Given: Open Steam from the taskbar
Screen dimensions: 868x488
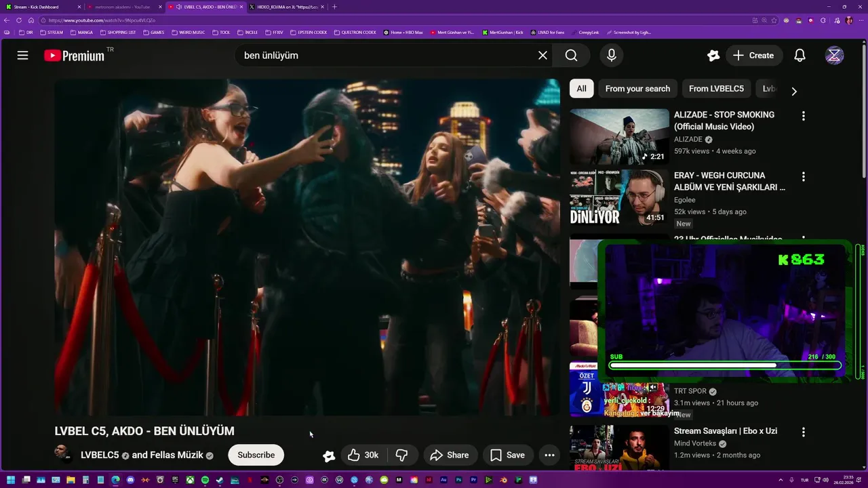Looking at the screenshot, I should point(220,480).
